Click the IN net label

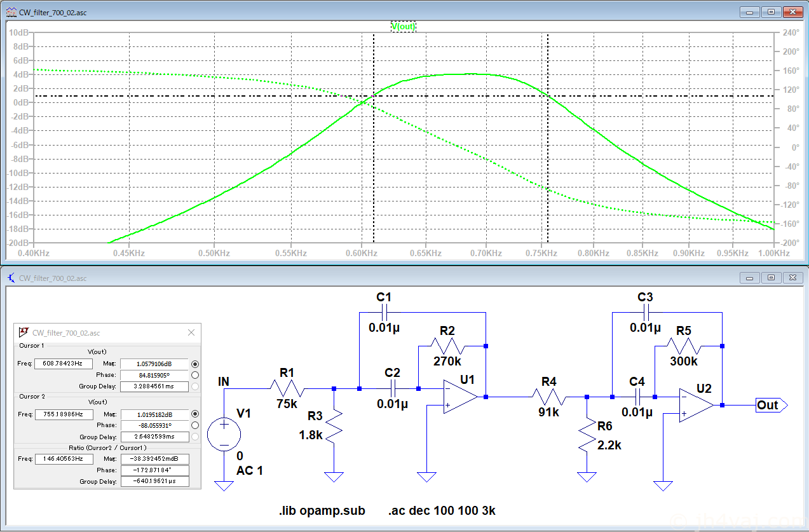tap(224, 381)
